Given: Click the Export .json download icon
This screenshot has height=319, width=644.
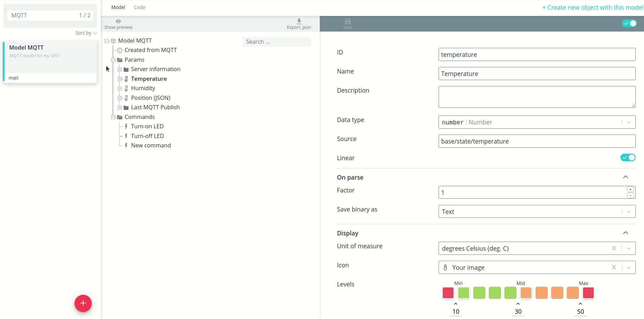Looking at the screenshot, I should [x=299, y=21].
